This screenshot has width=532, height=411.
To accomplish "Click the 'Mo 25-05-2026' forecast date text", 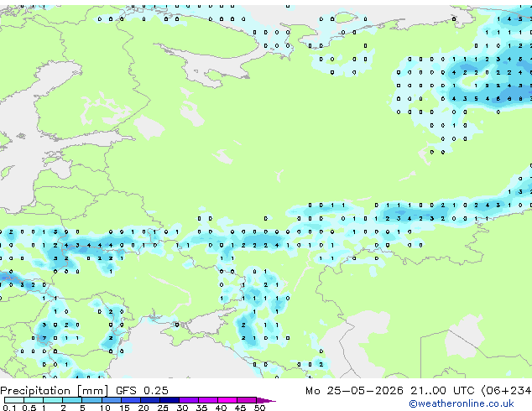I will pos(354,391).
